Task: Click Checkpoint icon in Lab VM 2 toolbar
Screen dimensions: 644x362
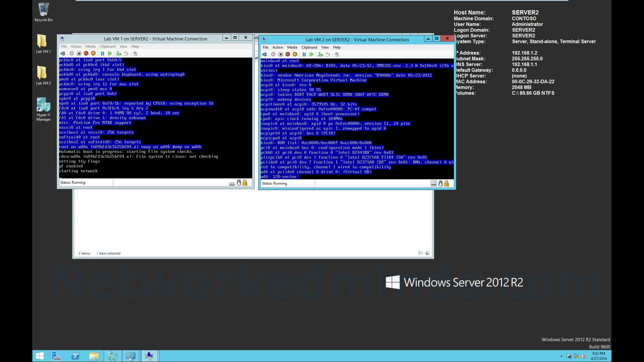Action: (x=320, y=54)
